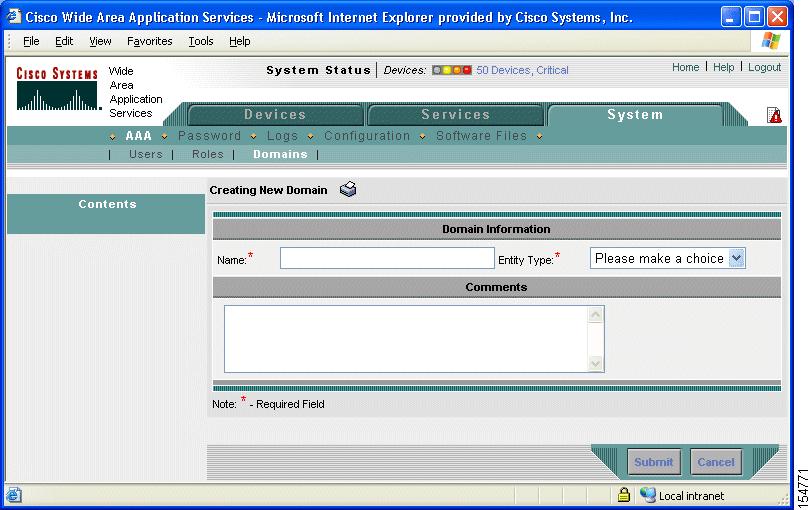Follow the Home link

pos(686,67)
